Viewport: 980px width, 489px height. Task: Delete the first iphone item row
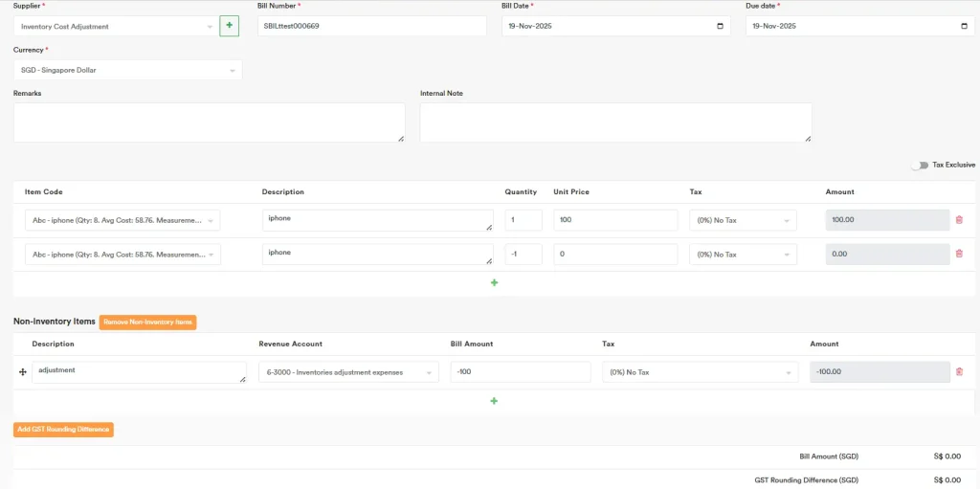[959, 220]
